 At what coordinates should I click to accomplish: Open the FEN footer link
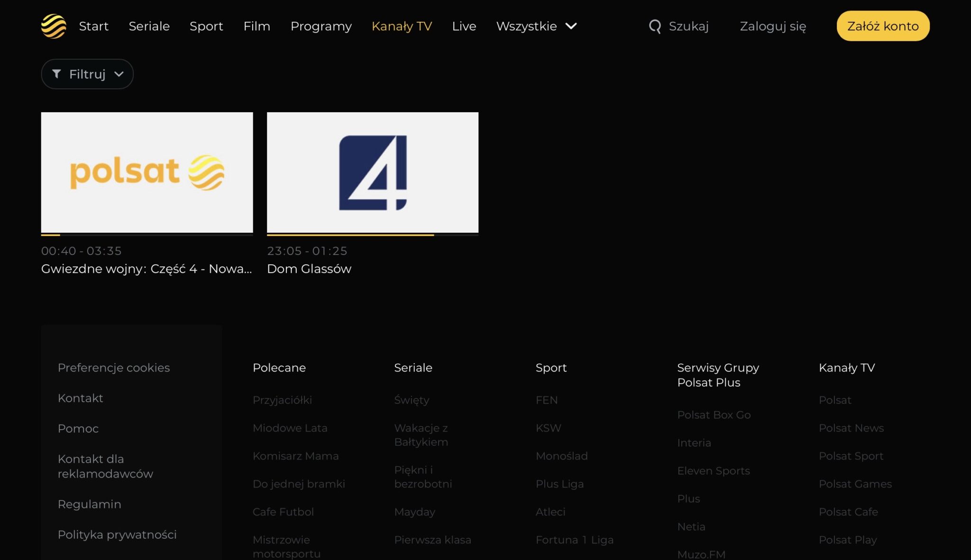click(547, 400)
